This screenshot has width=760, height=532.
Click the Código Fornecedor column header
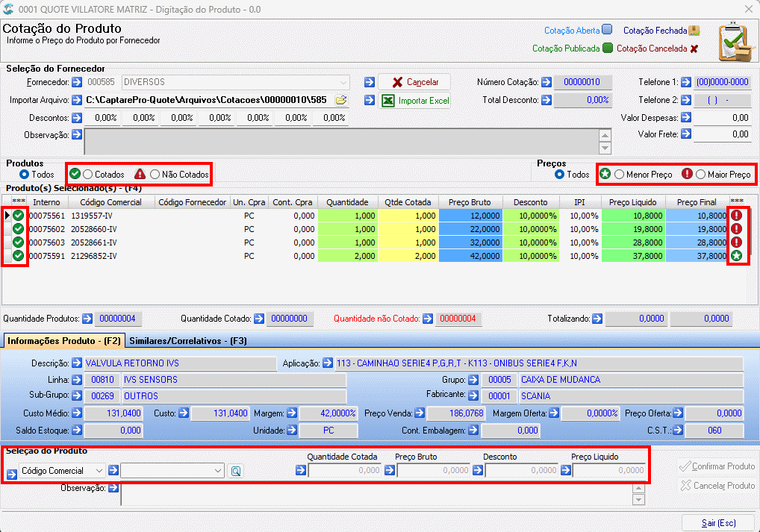pyautogui.click(x=192, y=202)
